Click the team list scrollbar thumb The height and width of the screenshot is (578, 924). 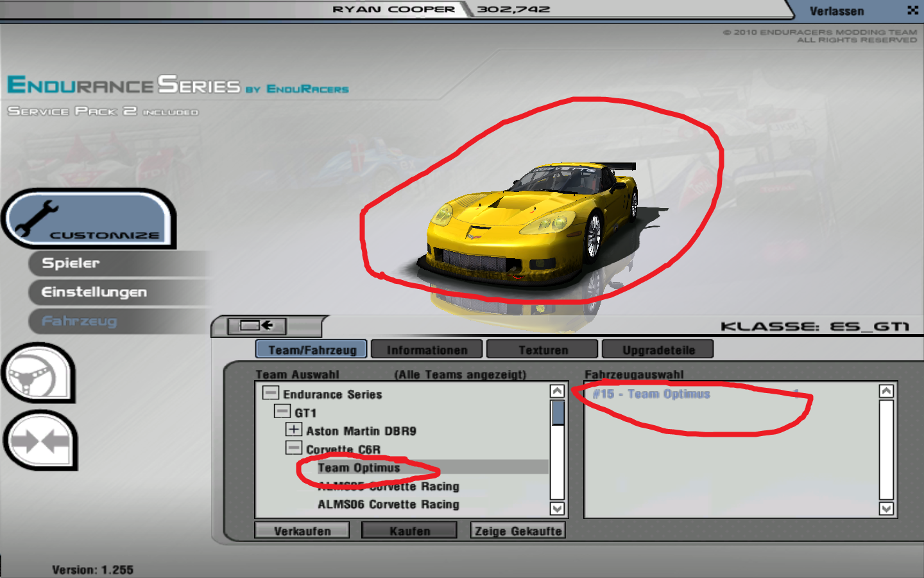[558, 412]
